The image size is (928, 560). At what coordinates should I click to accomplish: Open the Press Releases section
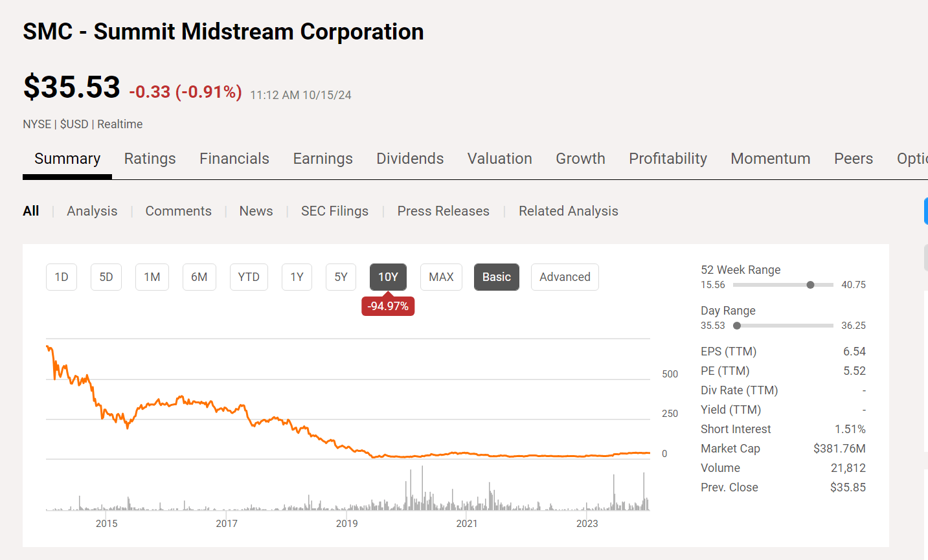(443, 210)
